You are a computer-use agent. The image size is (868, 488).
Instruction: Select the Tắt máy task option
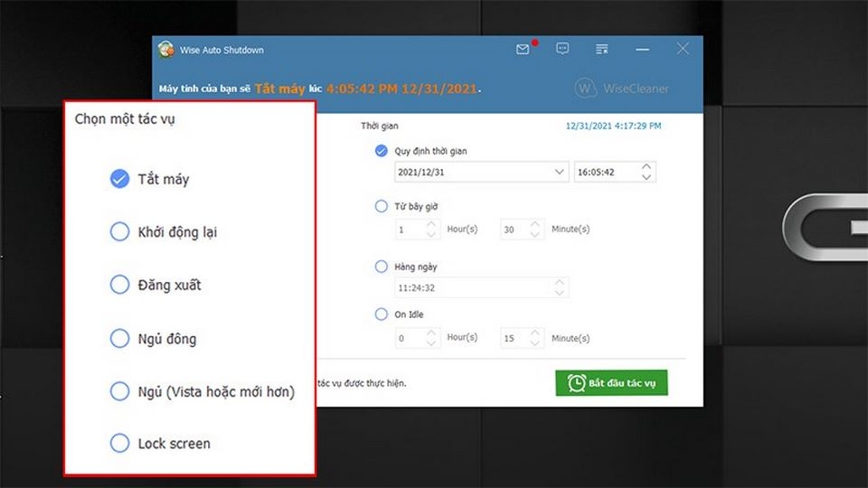[119, 179]
